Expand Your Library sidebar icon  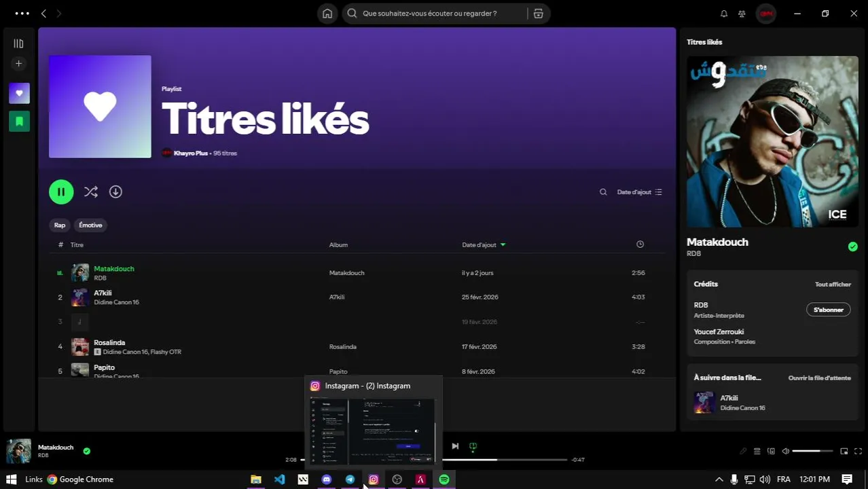pos(18,43)
